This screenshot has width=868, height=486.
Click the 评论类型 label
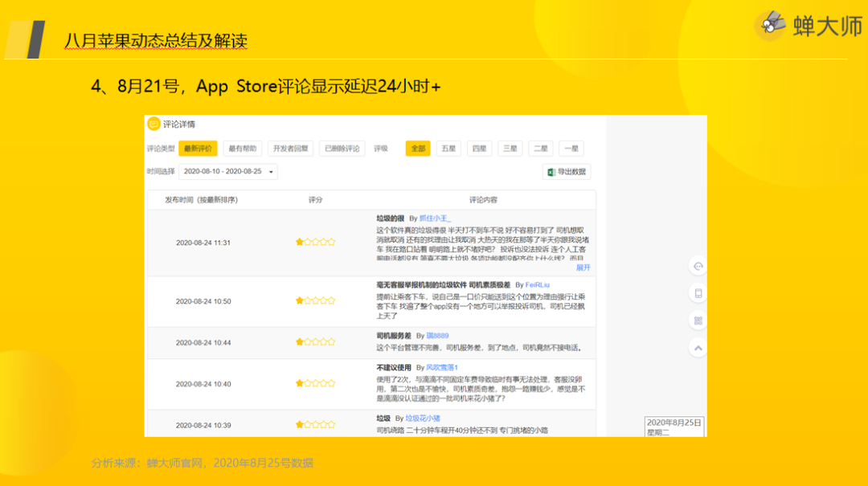161,149
